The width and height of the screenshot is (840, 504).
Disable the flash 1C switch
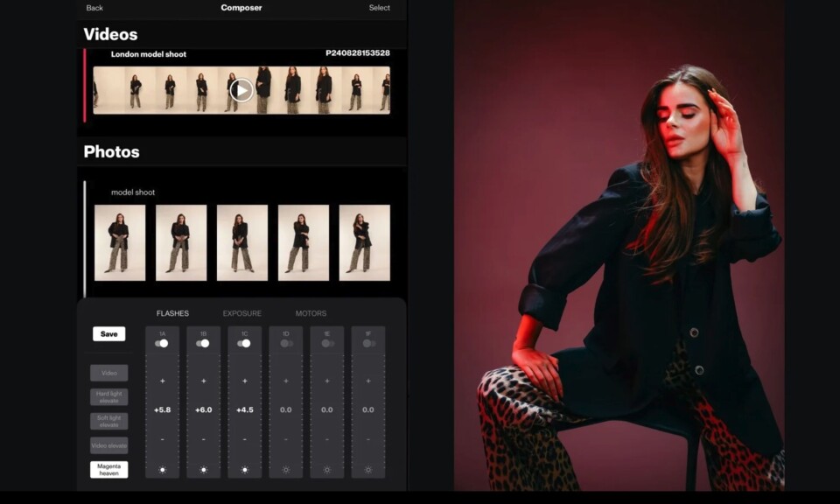coord(244,343)
